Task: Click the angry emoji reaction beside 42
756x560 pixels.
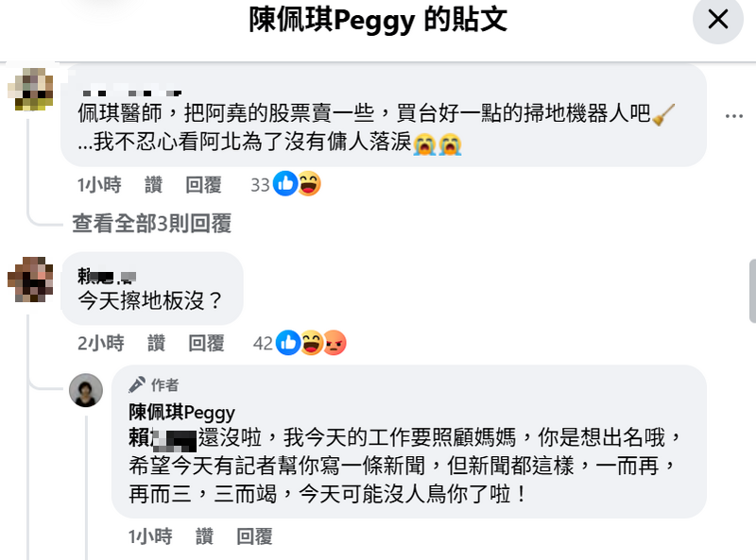Action: coord(335,343)
